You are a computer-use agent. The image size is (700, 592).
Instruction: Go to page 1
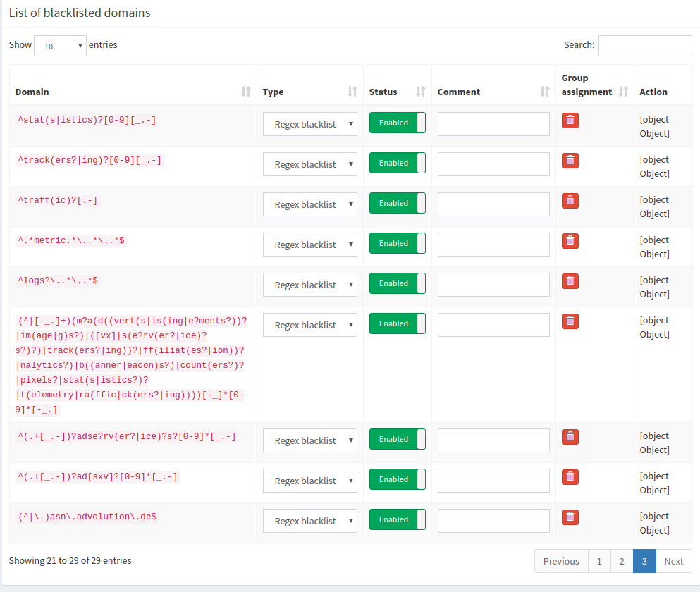click(x=599, y=561)
